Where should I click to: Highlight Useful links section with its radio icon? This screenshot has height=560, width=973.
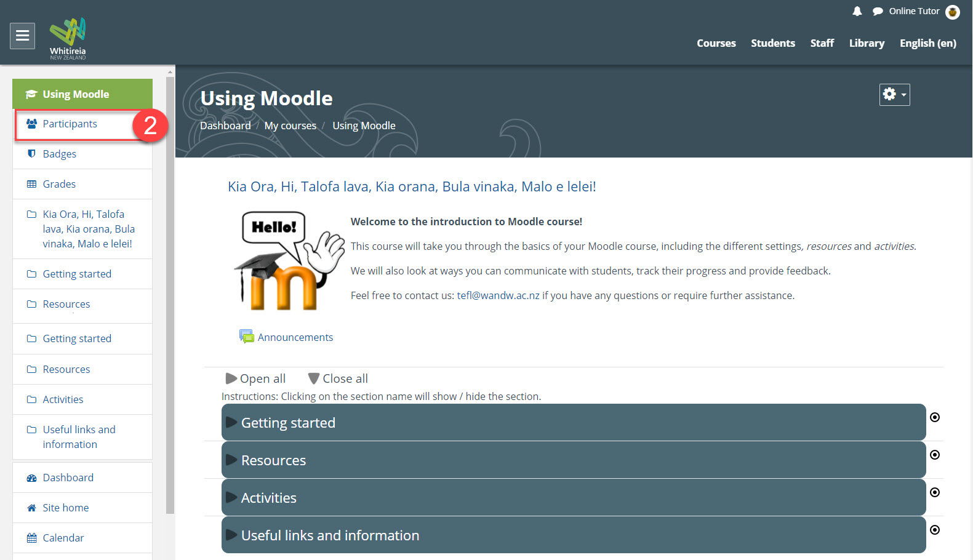coord(935,530)
